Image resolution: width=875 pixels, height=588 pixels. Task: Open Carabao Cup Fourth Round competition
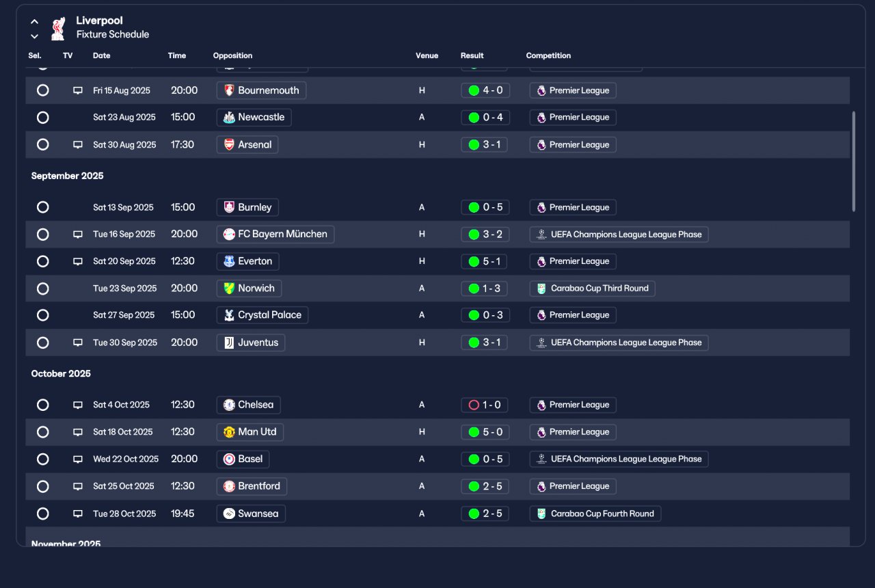pyautogui.click(x=595, y=513)
